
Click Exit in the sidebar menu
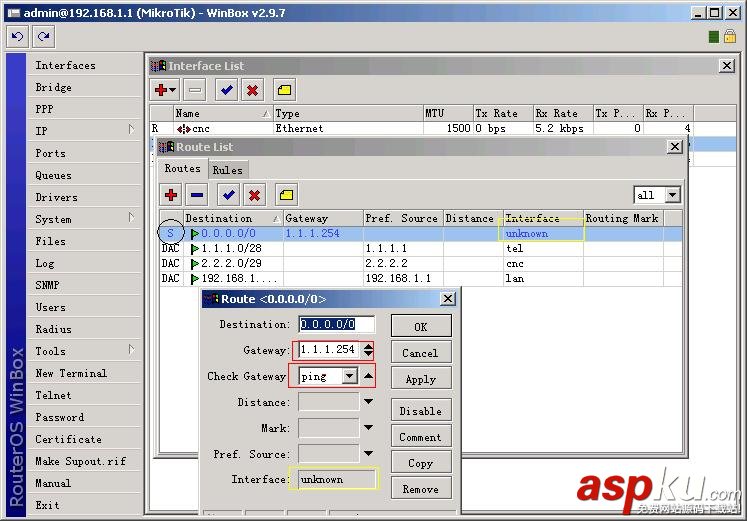(84, 505)
